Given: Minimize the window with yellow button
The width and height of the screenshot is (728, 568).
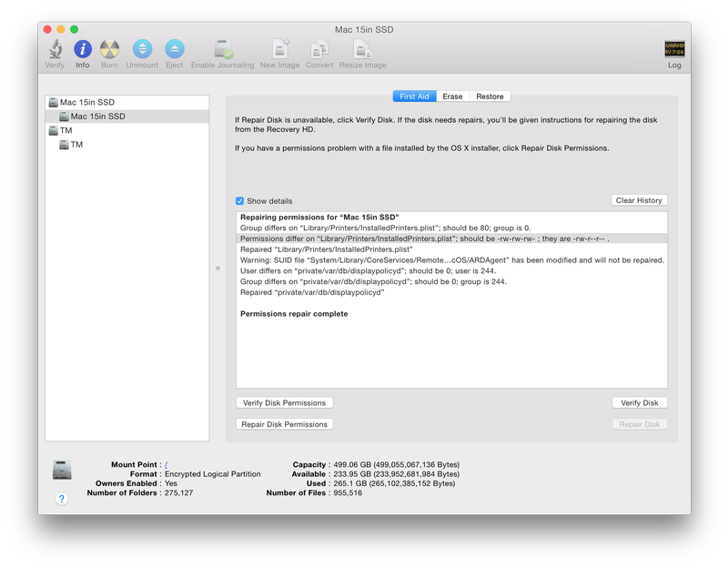Looking at the screenshot, I should coord(61,29).
